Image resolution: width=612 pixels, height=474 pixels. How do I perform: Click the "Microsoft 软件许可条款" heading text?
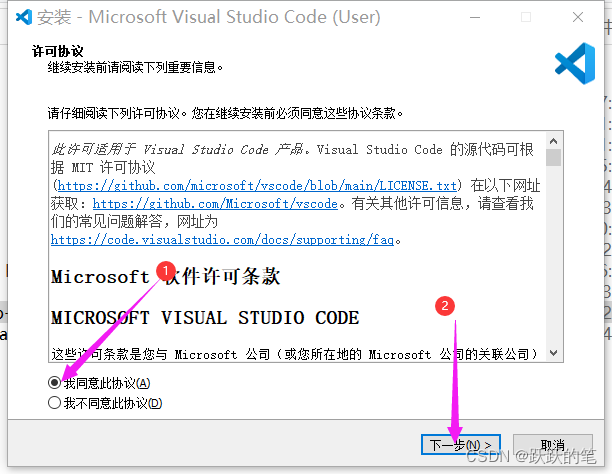coord(165,276)
